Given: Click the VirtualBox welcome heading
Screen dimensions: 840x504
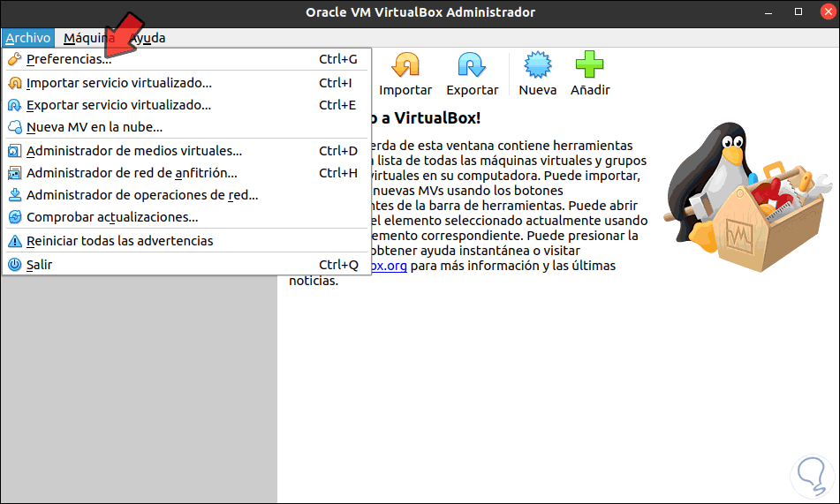Looking at the screenshot, I should click(426, 117).
